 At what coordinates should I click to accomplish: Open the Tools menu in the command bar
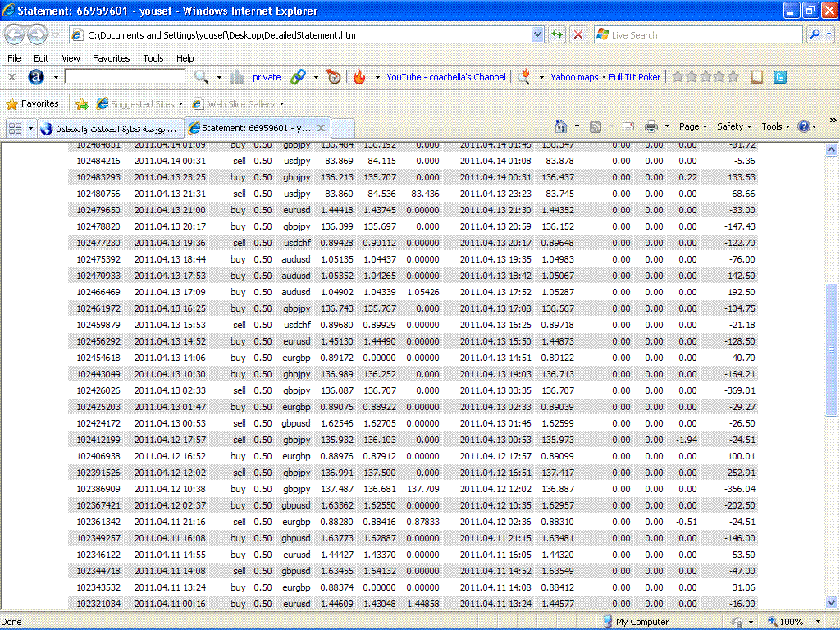[x=775, y=127]
